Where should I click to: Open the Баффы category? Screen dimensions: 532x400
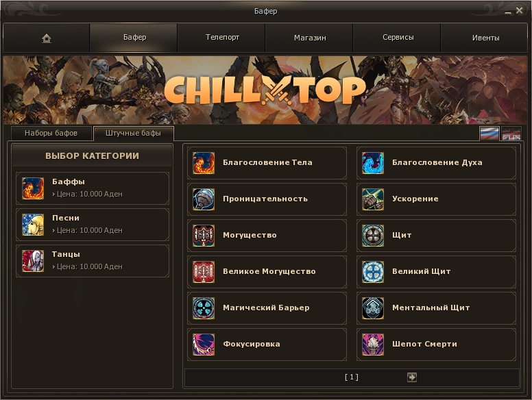93,188
